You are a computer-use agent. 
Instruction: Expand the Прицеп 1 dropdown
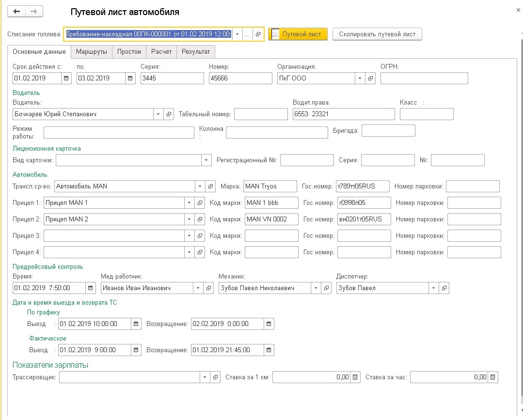(x=190, y=202)
